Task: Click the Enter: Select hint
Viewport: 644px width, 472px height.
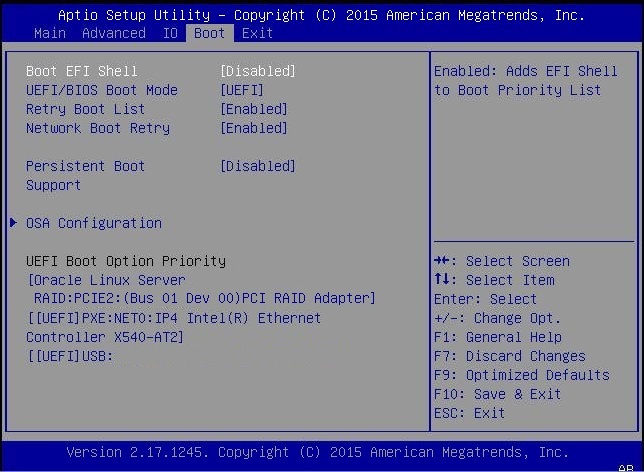Action: coord(485,299)
